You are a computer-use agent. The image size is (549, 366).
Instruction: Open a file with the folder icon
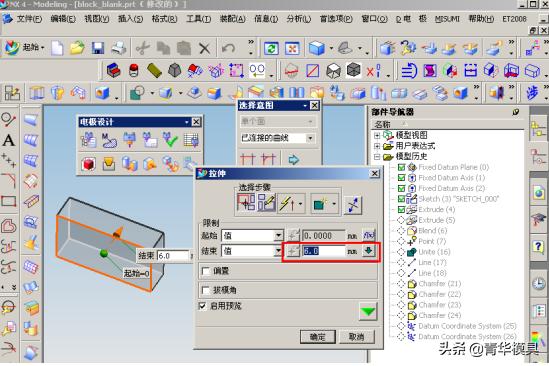coord(77,48)
